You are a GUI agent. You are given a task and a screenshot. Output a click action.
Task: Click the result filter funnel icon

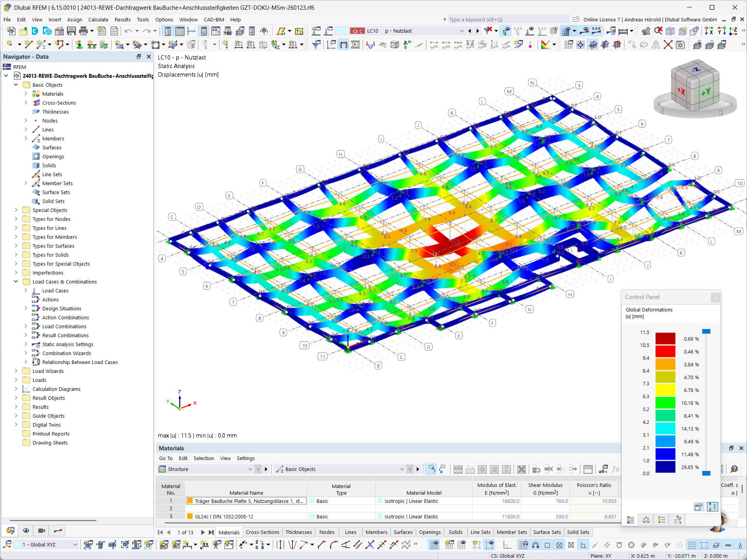click(x=316, y=45)
